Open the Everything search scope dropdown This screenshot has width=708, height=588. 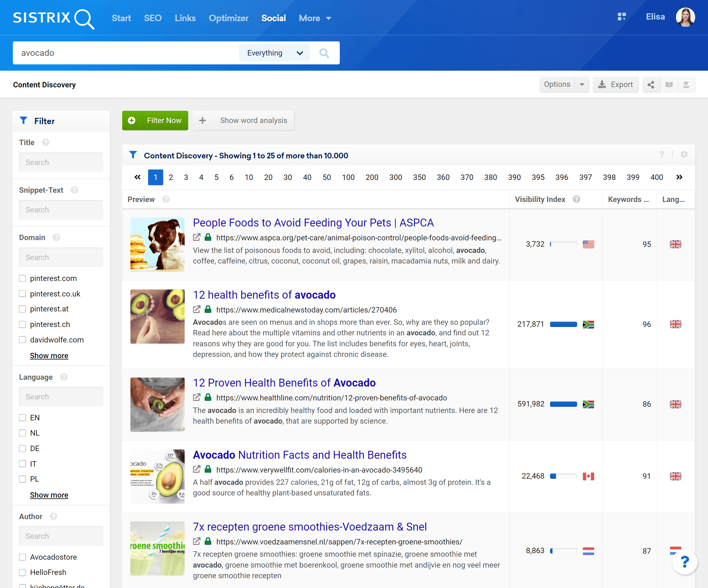(x=274, y=53)
